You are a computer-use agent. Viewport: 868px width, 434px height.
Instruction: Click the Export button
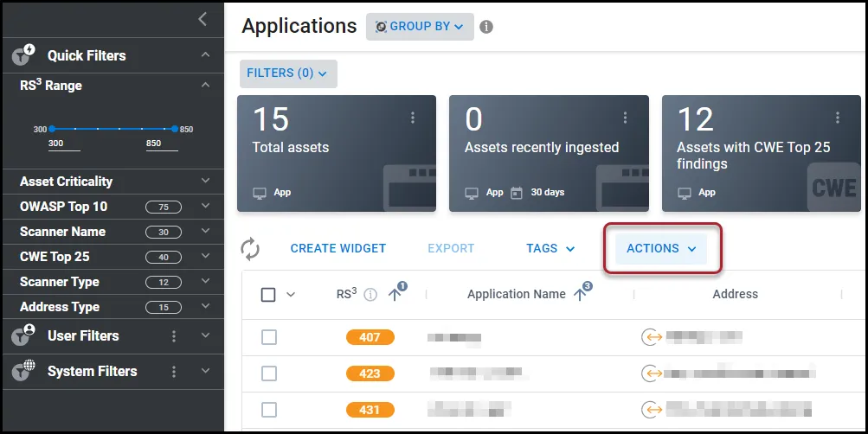[x=451, y=248]
